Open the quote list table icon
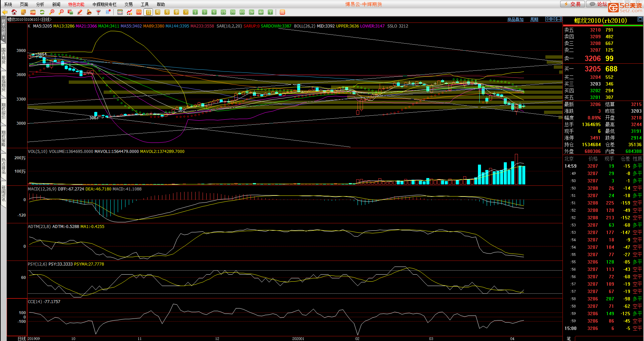Image resolution: width=644 pixels, height=341 pixels. coord(120,12)
